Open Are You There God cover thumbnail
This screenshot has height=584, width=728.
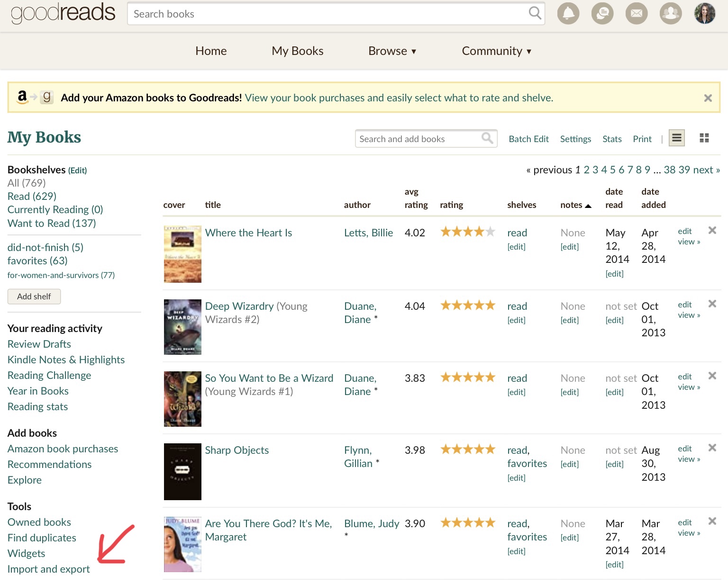pos(182,544)
